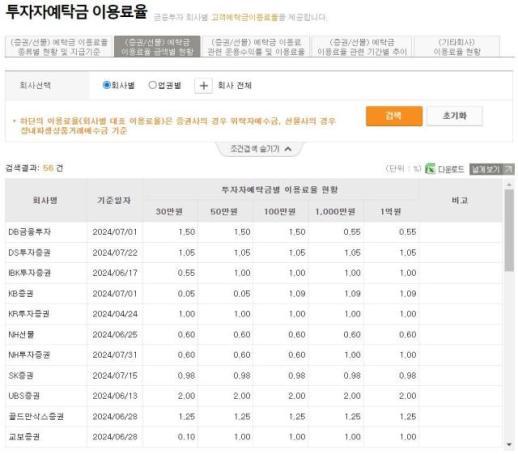Select the 교보증권 row name
The height and width of the screenshot is (454, 518).
[24, 437]
